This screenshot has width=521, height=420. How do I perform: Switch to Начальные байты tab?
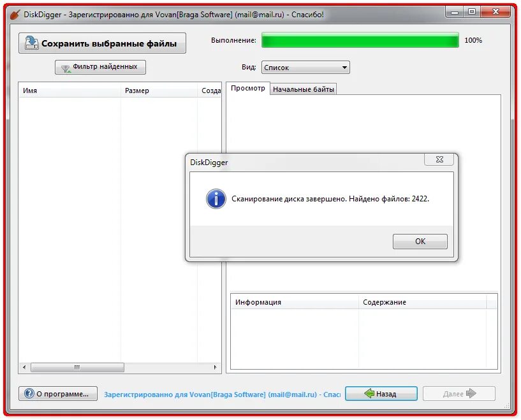(x=303, y=89)
